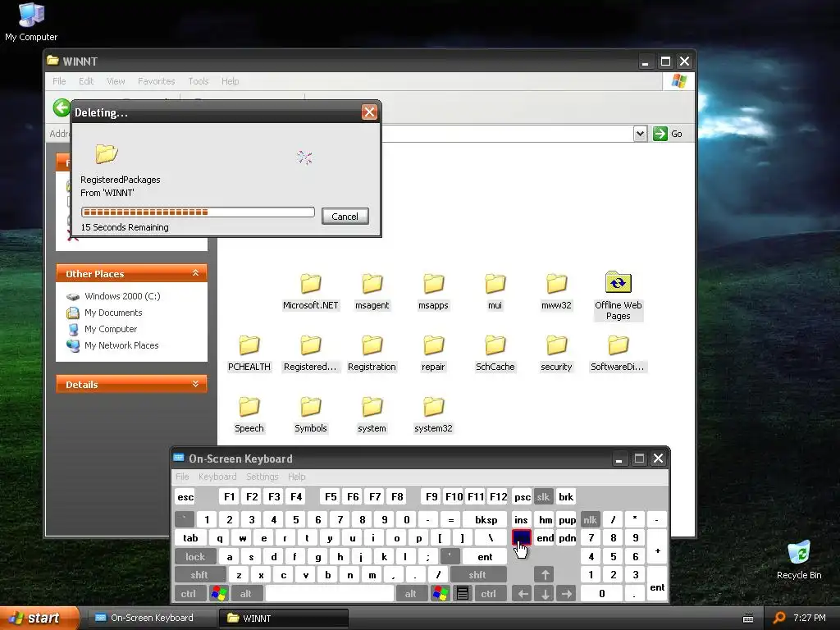Select the msapps folder
Screen dimensions: 840x630
coord(433,292)
